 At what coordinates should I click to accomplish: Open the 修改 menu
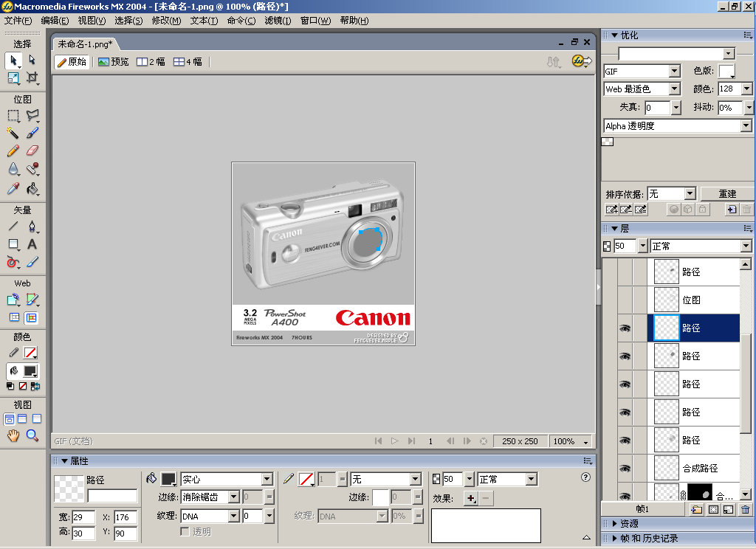pyautogui.click(x=166, y=21)
